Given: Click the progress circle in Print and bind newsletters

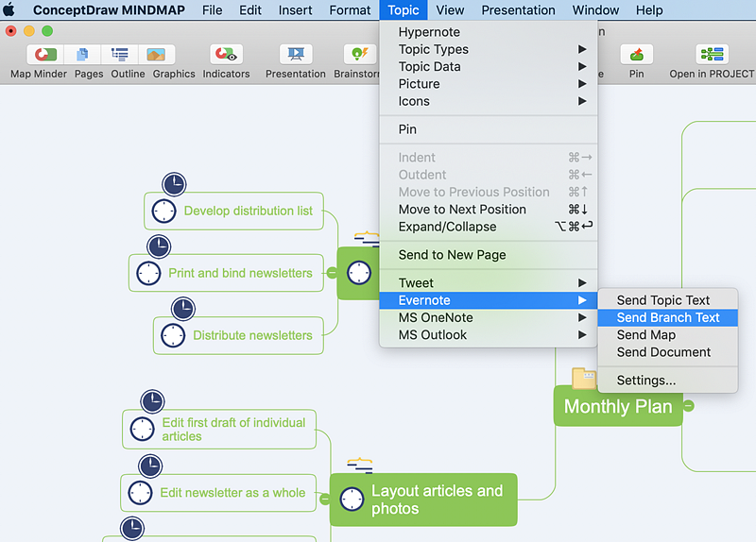Looking at the screenshot, I should (148, 273).
